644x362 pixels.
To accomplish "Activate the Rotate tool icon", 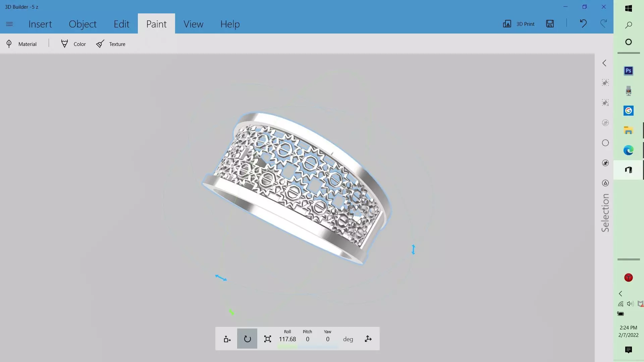I will (247, 339).
